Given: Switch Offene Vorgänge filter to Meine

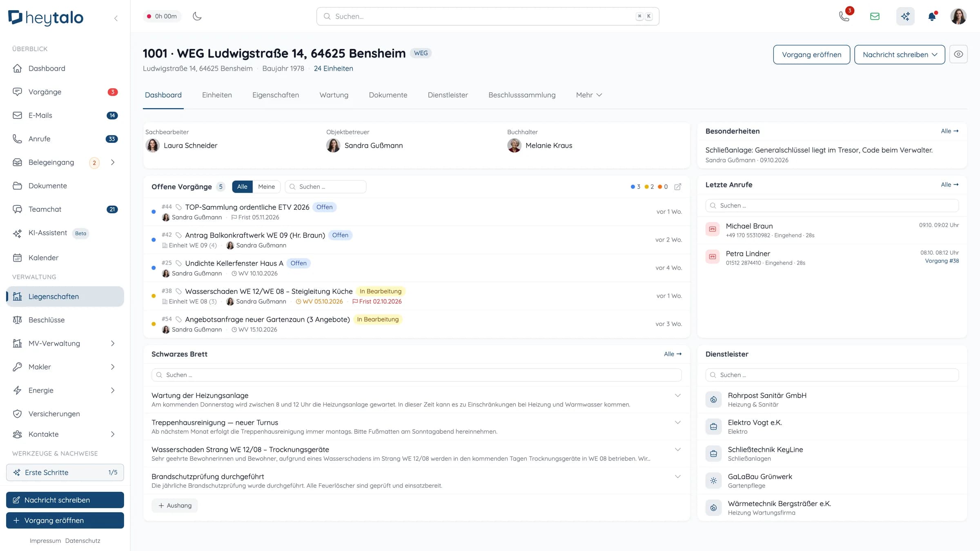Looking at the screenshot, I should tap(266, 187).
